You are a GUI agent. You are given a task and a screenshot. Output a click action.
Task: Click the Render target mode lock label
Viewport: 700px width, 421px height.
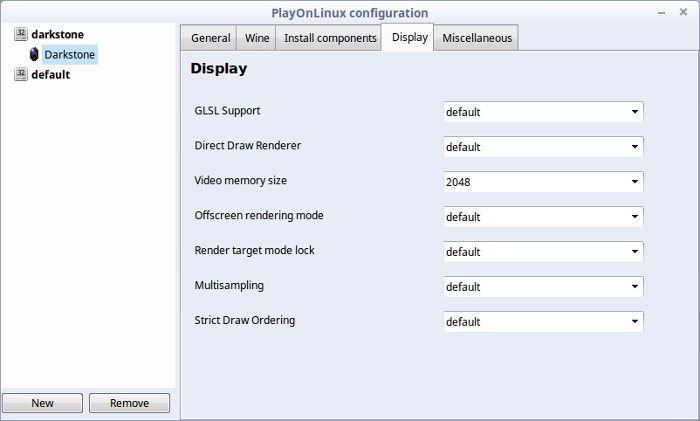(254, 250)
